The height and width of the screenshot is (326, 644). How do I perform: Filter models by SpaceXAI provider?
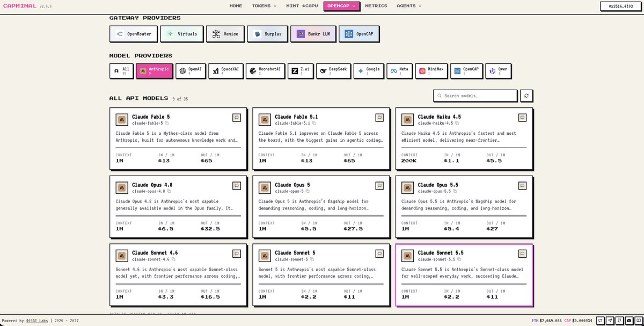(226, 71)
